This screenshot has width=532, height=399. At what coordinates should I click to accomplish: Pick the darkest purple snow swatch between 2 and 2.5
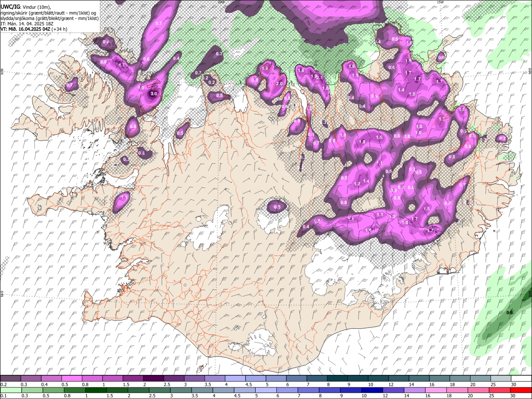coord(153,378)
